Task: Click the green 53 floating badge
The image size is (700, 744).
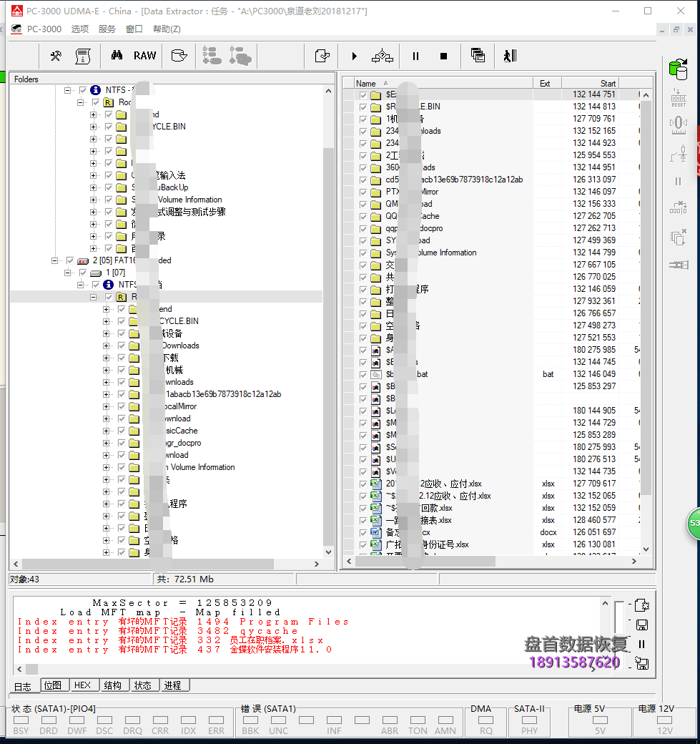Action: tap(694, 523)
